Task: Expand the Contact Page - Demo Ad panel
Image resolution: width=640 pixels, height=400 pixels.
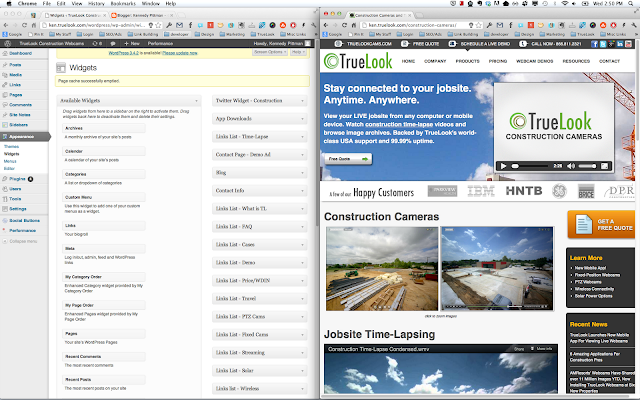Action: 259,155
